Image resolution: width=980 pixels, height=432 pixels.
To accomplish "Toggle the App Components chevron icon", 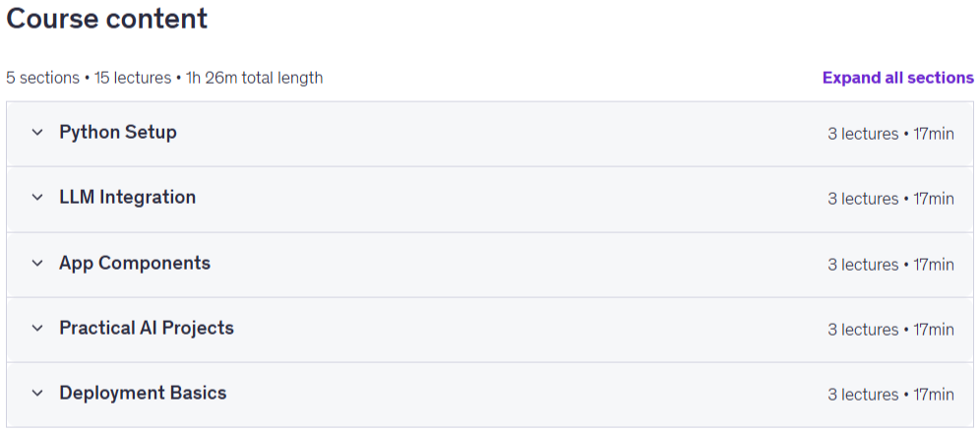I will point(37,263).
